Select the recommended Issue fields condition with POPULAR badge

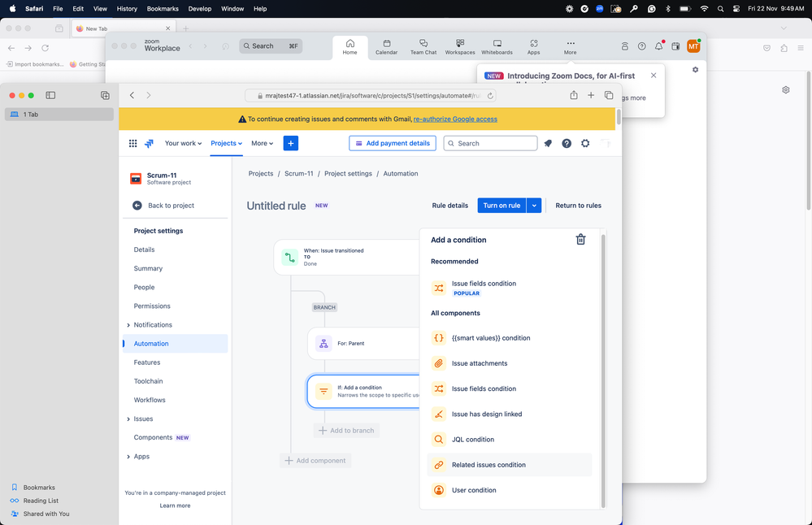tap(510, 288)
